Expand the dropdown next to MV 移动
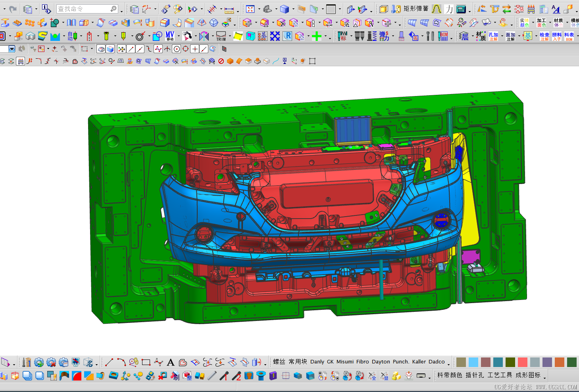The height and width of the screenshot is (392, 579). pyautogui.click(x=178, y=37)
